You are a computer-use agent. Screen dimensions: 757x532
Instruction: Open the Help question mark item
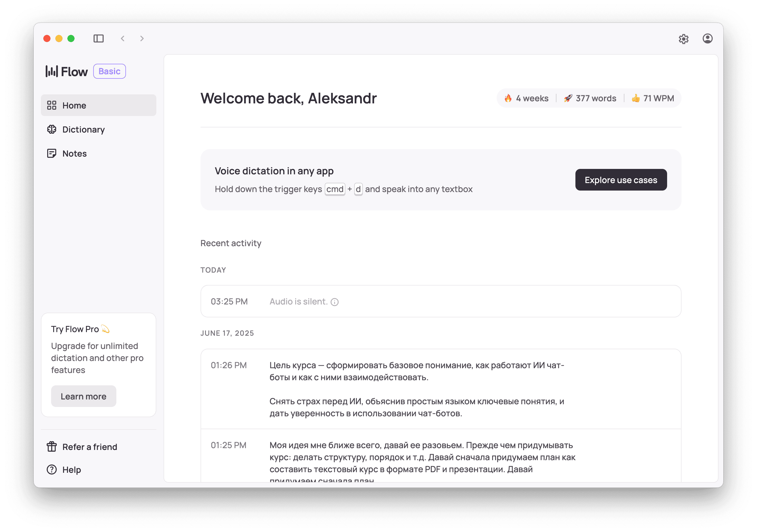52,470
